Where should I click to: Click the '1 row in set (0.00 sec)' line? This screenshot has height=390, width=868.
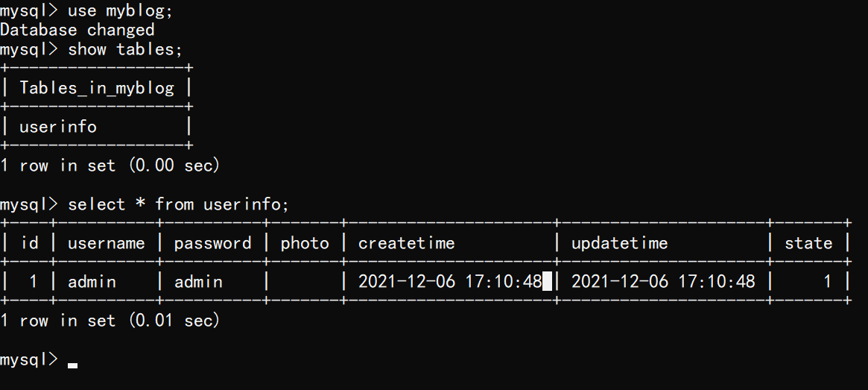[110, 166]
